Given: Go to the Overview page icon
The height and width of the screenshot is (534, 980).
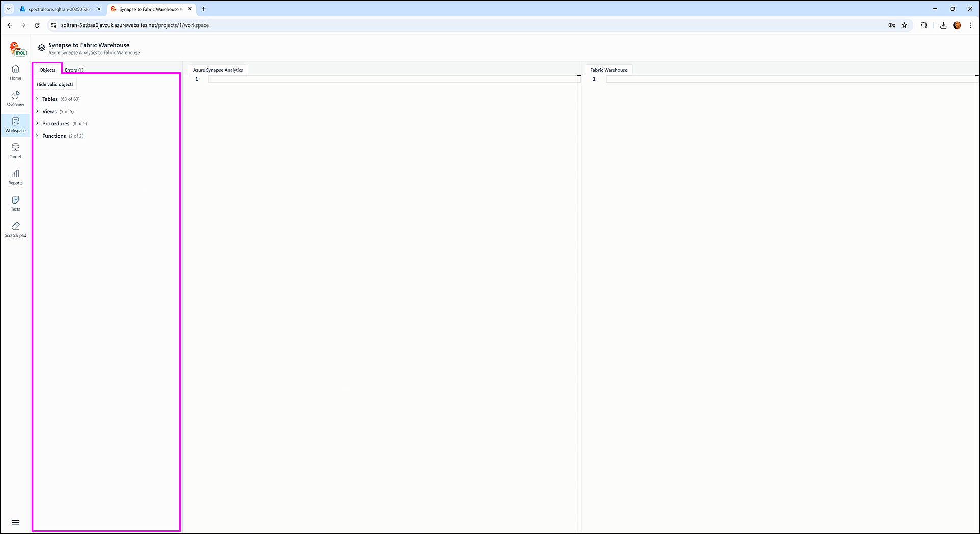Looking at the screenshot, I should point(16,96).
